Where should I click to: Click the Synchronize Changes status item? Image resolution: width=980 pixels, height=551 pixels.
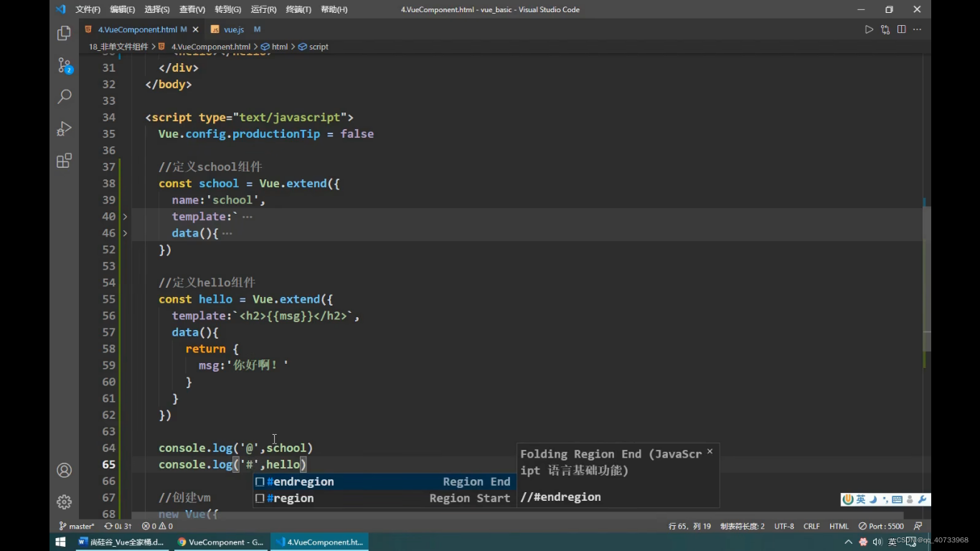tap(118, 526)
